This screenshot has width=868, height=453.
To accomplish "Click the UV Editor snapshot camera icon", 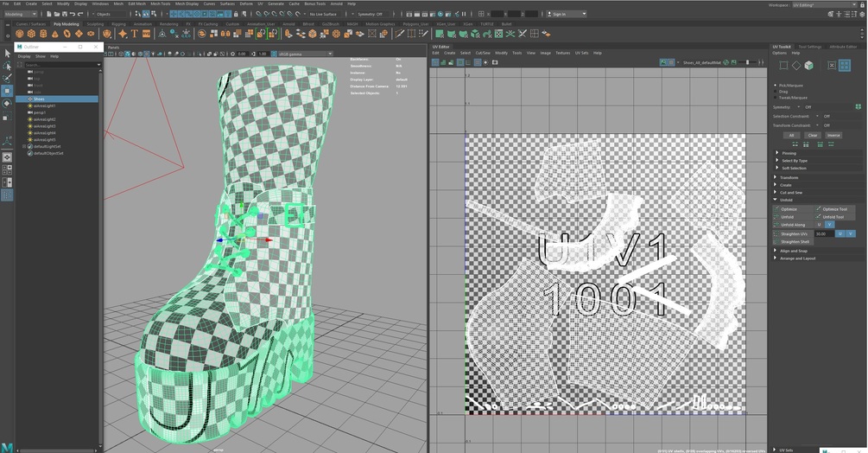I will click(495, 62).
